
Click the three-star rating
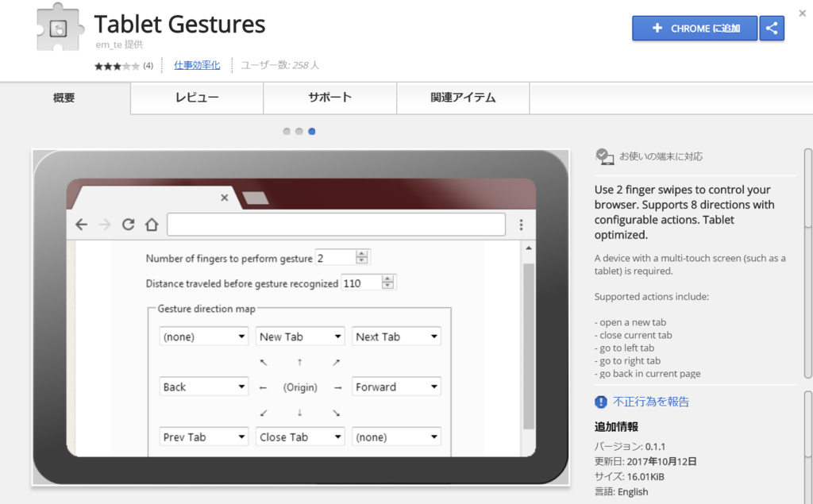(x=117, y=66)
